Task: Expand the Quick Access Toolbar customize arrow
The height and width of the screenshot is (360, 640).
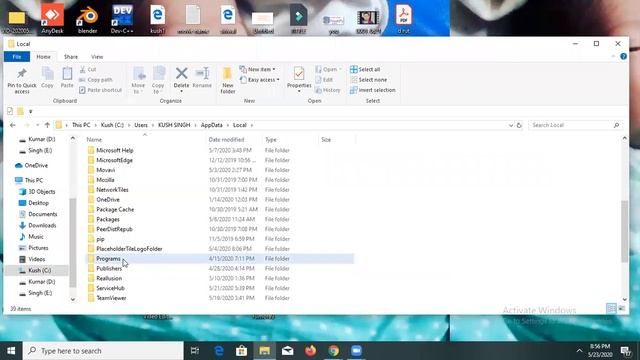Action: 31,111
